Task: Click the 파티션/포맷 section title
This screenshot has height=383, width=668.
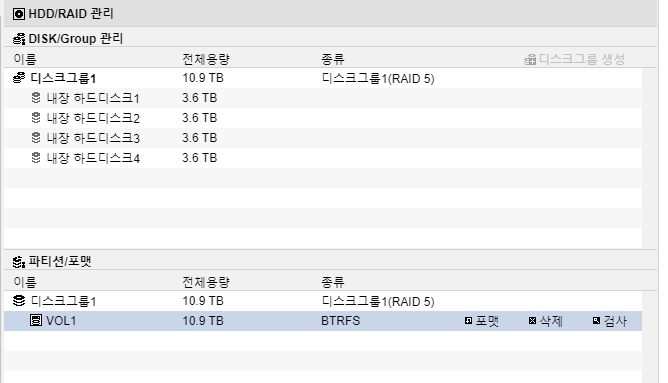Action: pos(60,261)
